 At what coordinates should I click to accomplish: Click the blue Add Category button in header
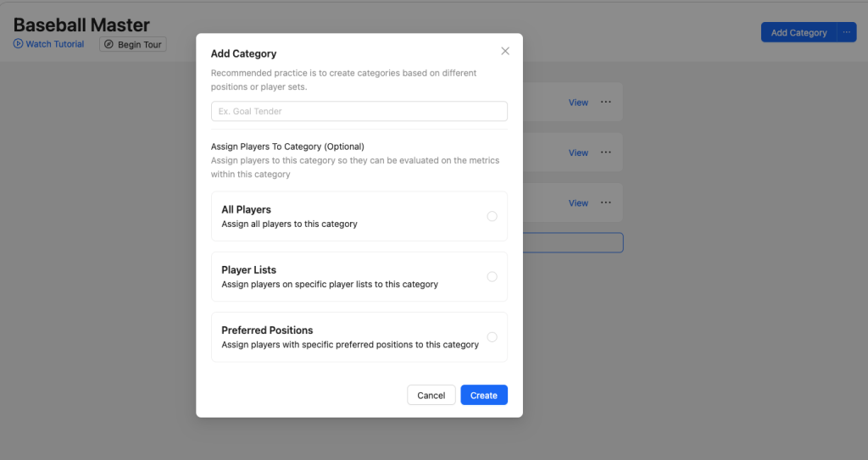tap(798, 32)
